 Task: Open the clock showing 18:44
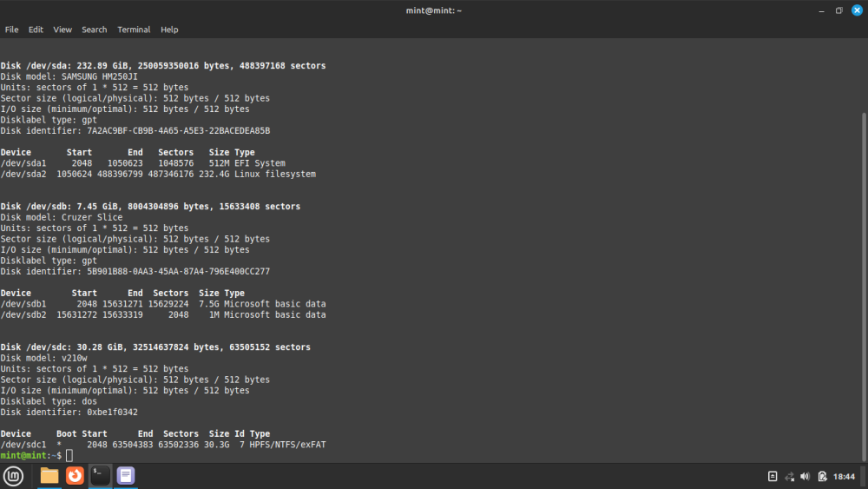point(844,476)
